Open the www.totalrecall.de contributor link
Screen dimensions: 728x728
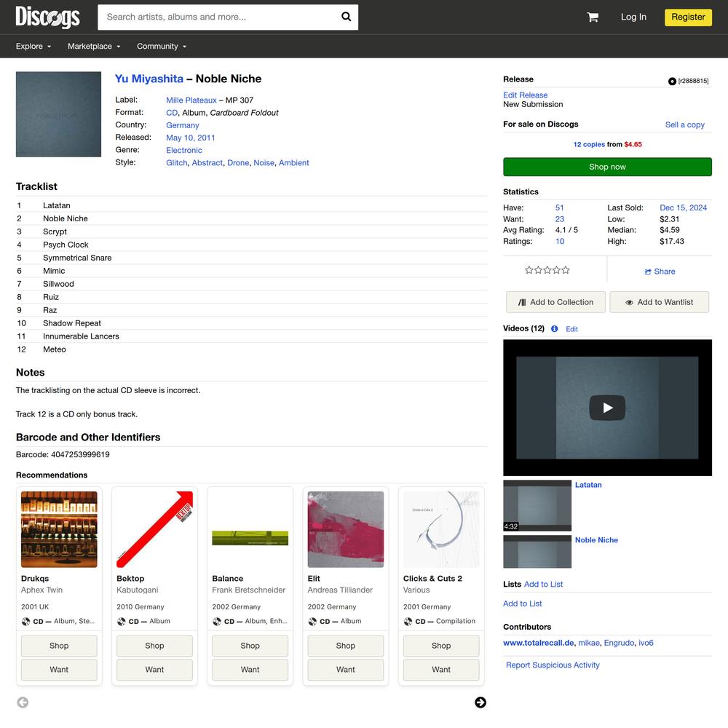(539, 643)
